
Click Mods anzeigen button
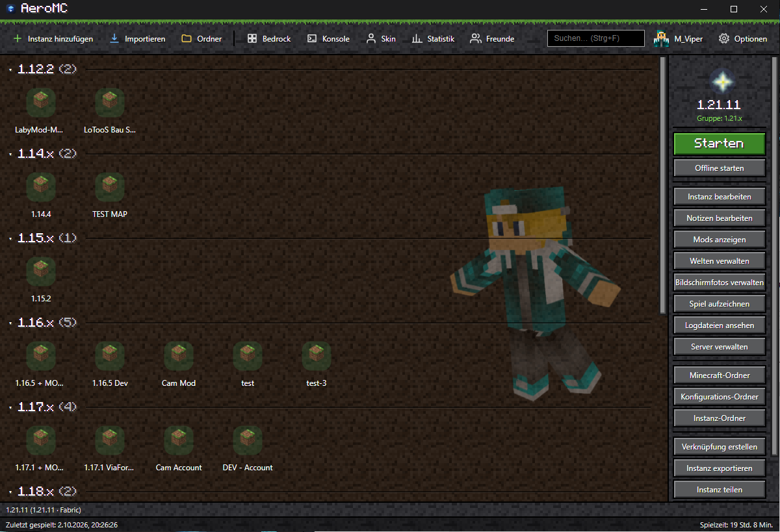pyautogui.click(x=719, y=239)
